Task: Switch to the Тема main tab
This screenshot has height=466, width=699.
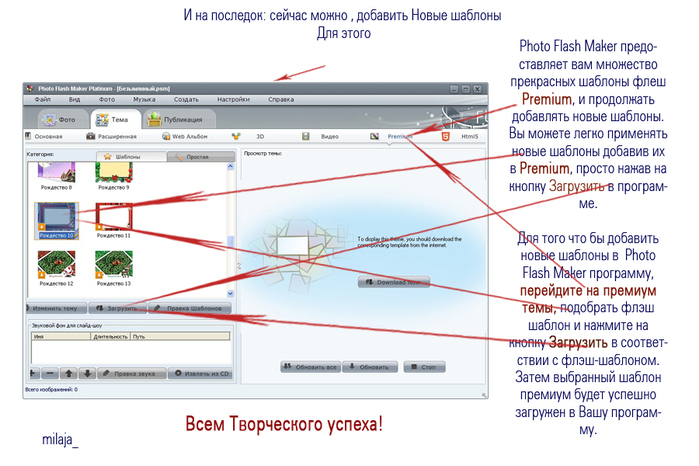Action: 115,120
